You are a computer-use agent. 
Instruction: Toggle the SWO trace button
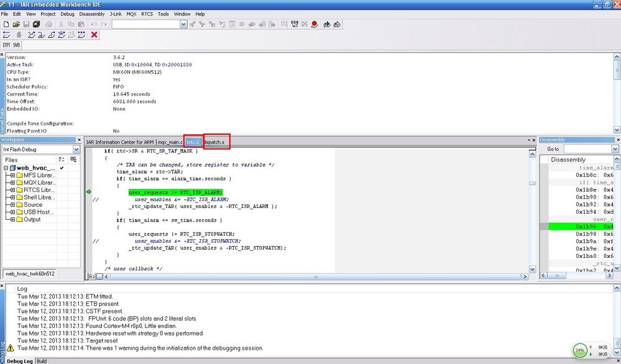coord(16,45)
